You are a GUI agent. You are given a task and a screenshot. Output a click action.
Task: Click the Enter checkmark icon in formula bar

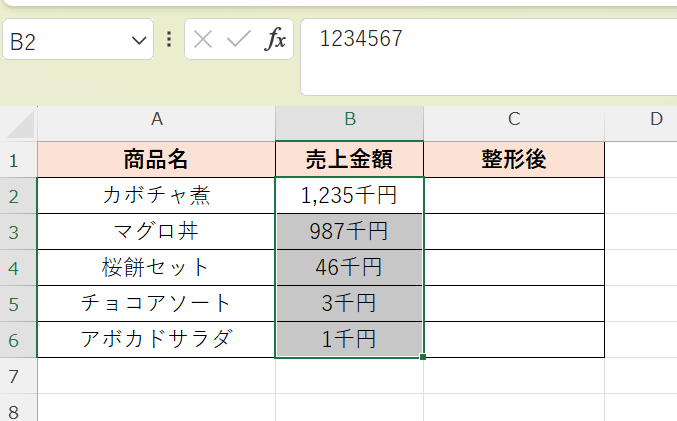click(x=238, y=40)
